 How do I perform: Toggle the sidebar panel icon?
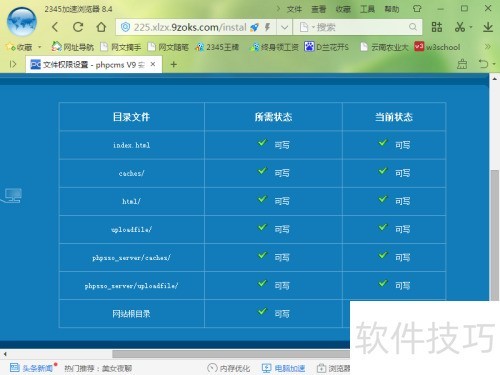click(x=13, y=64)
